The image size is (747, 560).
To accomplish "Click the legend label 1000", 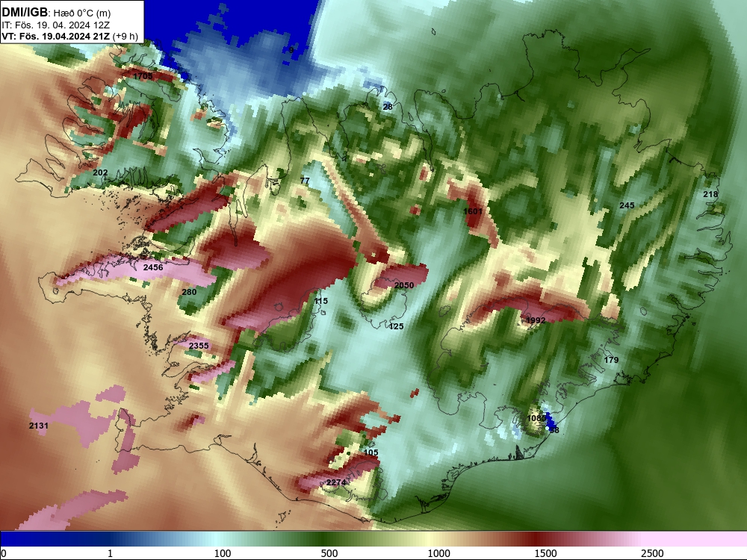I will click(x=438, y=553).
